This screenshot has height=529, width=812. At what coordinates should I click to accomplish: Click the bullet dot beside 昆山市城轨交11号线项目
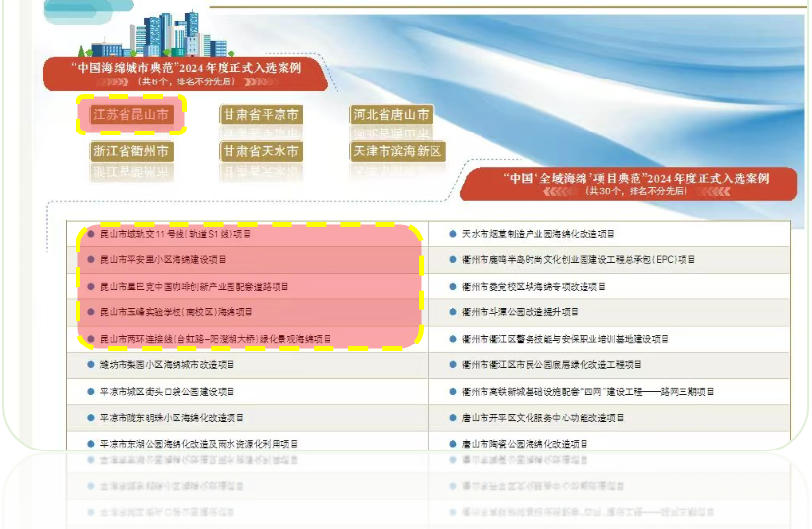(x=91, y=235)
